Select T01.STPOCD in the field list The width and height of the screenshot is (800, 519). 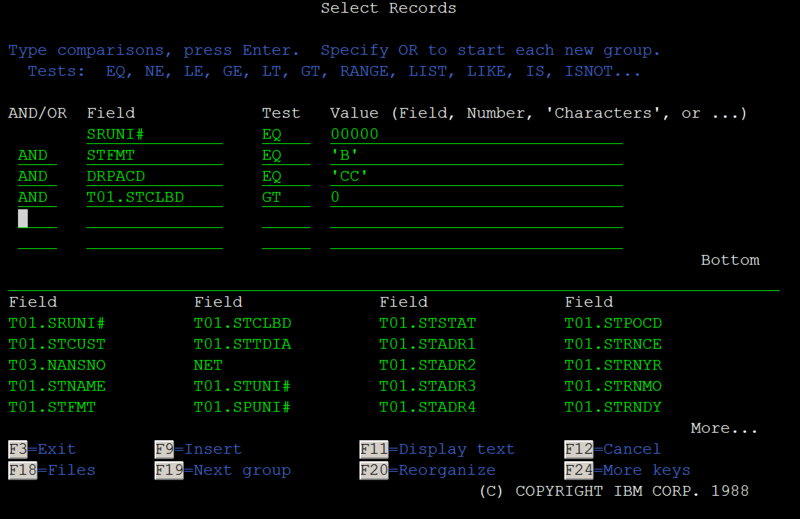pyautogui.click(x=613, y=324)
